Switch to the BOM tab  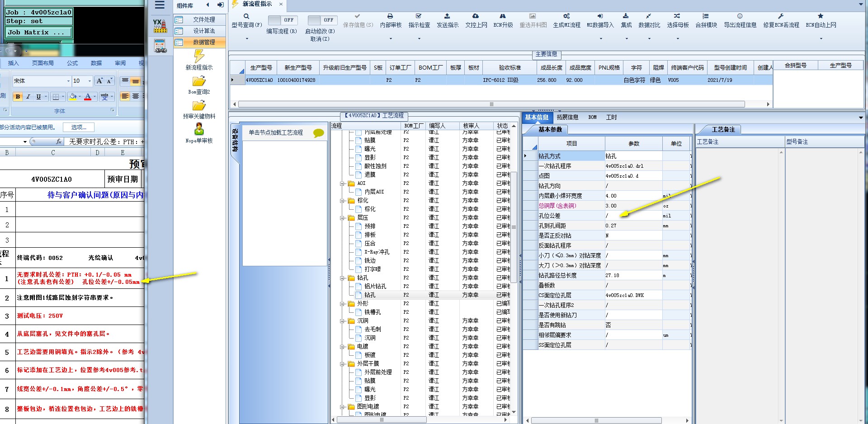tap(592, 117)
